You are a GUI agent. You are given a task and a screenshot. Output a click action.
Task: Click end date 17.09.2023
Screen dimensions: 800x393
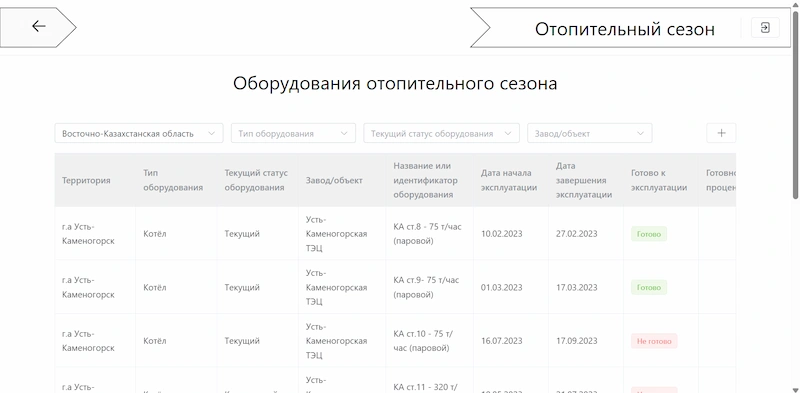(577, 341)
